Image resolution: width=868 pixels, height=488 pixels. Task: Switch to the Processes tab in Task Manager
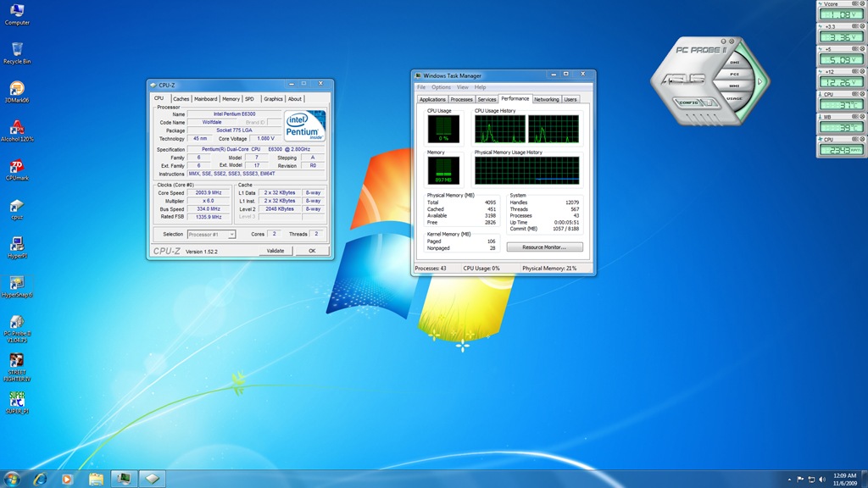[x=461, y=99]
